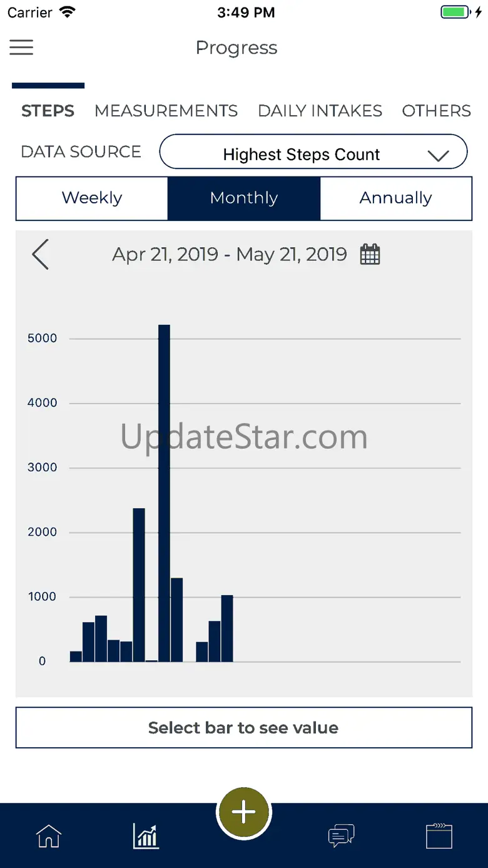Open the progress chart icon in bottom bar
The image size is (488, 868).
(146, 836)
